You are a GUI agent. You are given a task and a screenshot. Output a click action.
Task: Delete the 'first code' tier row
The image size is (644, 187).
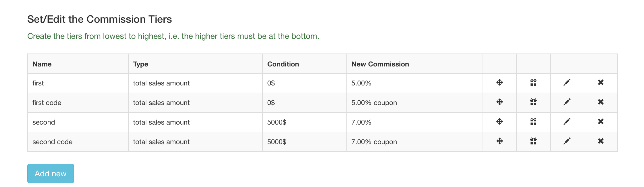coord(601,102)
